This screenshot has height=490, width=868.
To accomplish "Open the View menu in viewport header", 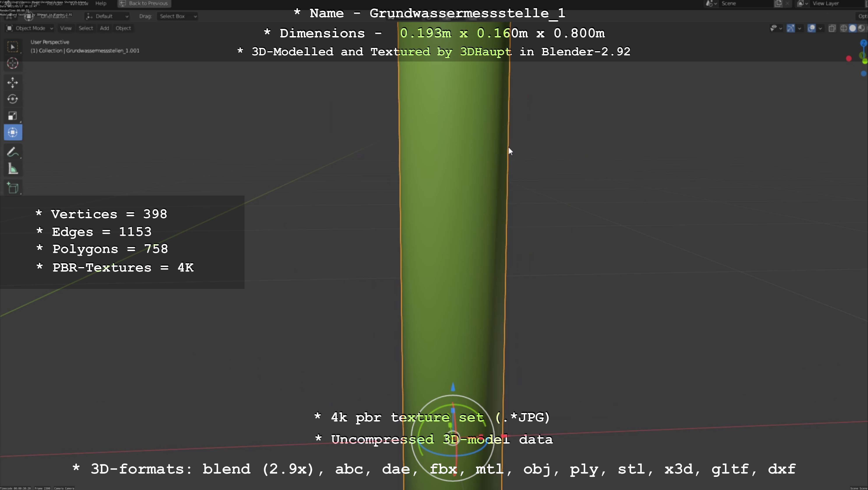I will [66, 28].
